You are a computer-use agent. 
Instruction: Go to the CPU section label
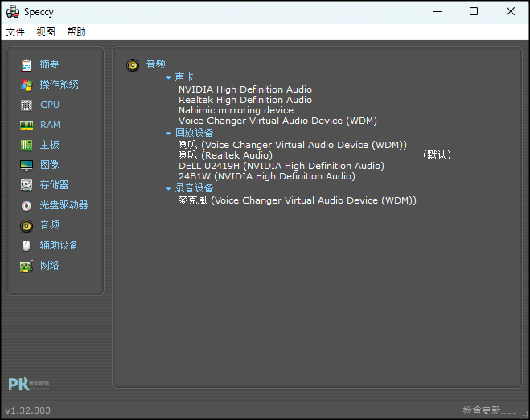tap(50, 105)
